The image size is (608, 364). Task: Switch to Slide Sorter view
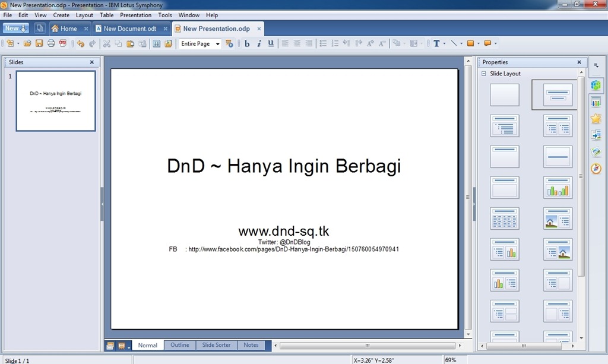point(216,345)
